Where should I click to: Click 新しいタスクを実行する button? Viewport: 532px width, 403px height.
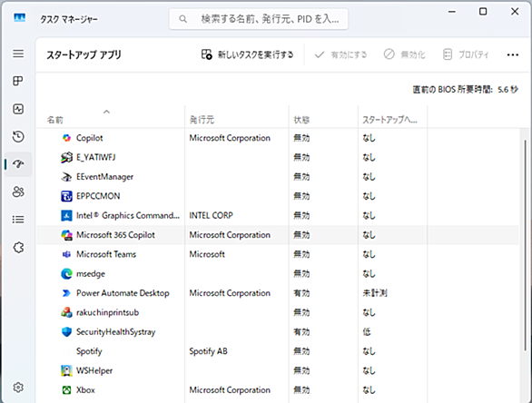tap(247, 54)
